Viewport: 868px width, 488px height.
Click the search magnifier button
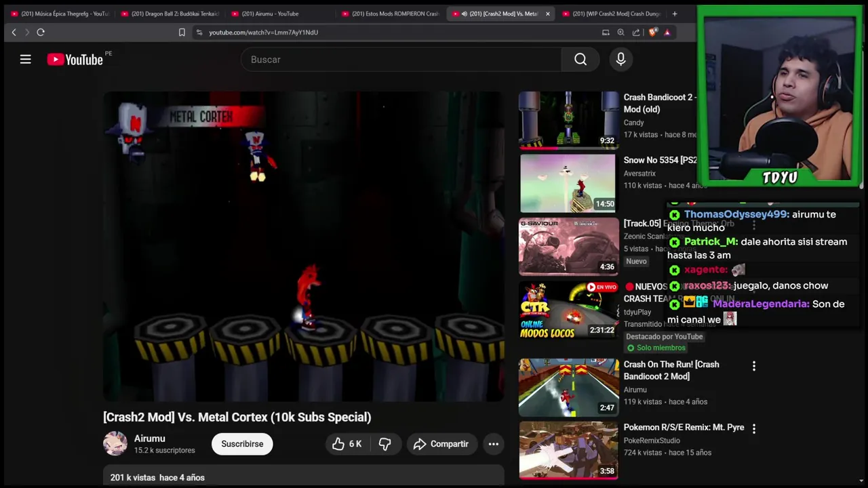tap(580, 60)
